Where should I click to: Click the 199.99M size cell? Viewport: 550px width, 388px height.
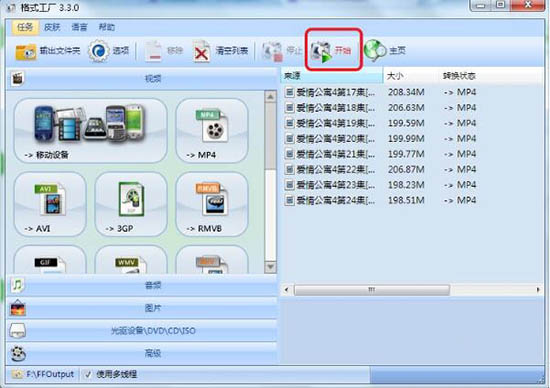(406, 139)
